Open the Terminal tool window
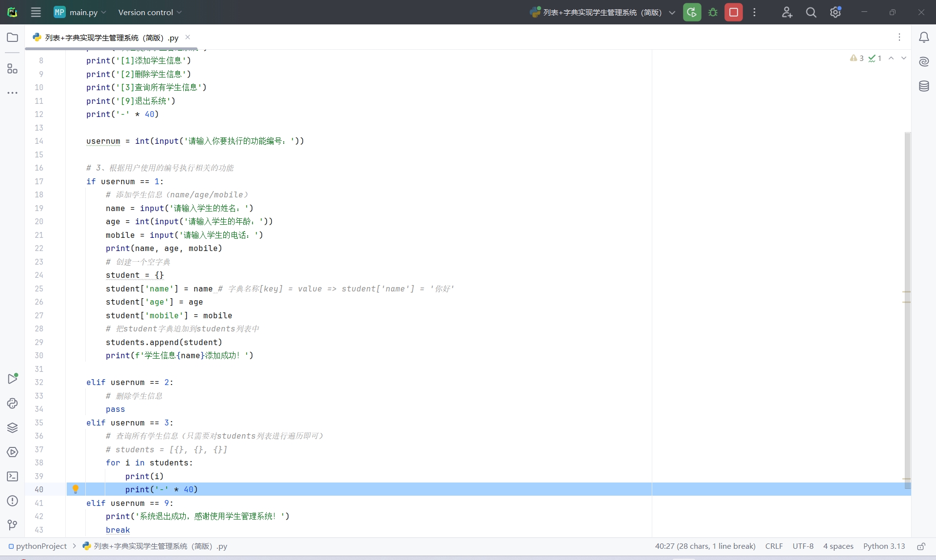The height and width of the screenshot is (560, 936). [13, 476]
